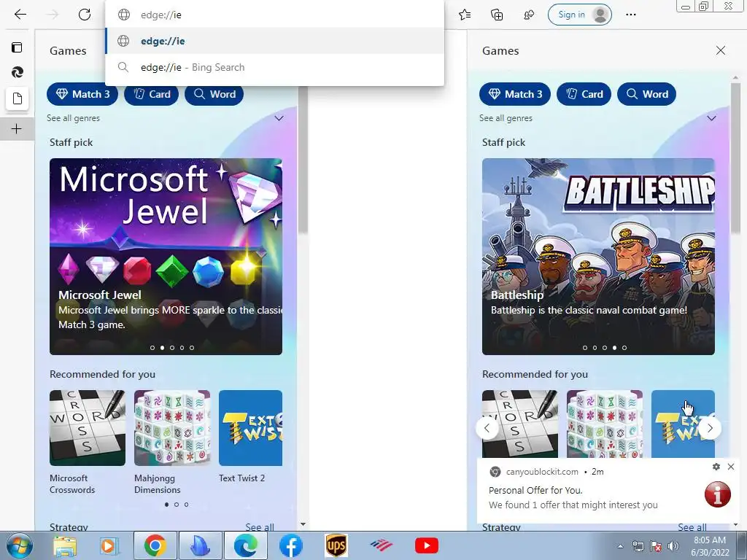Open the Microsoft Jewel staff pick banner
The width and height of the screenshot is (747, 560).
[x=166, y=256]
